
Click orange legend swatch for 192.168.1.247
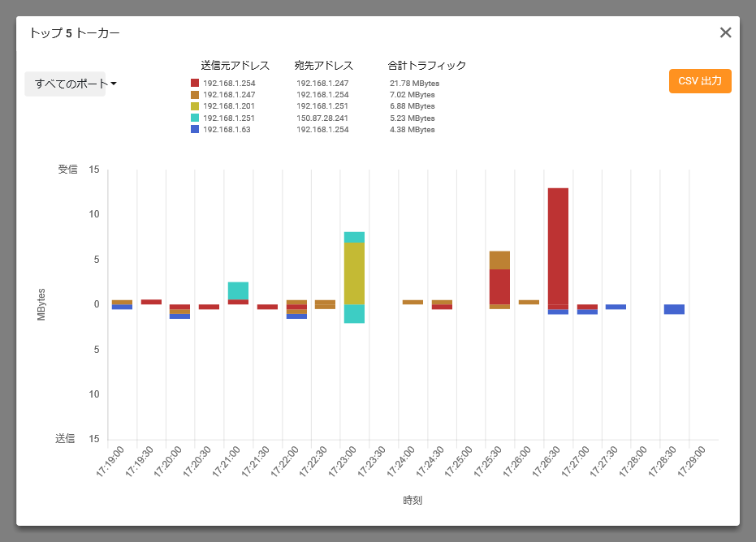coord(195,94)
